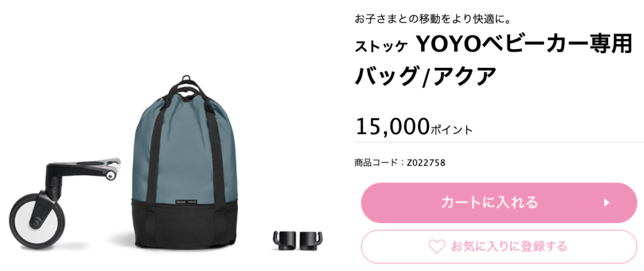Screen dimensions: 644x271
Task: Click the product title YOYOベビーカー専用バッグ/アクア
Action: tap(494, 62)
